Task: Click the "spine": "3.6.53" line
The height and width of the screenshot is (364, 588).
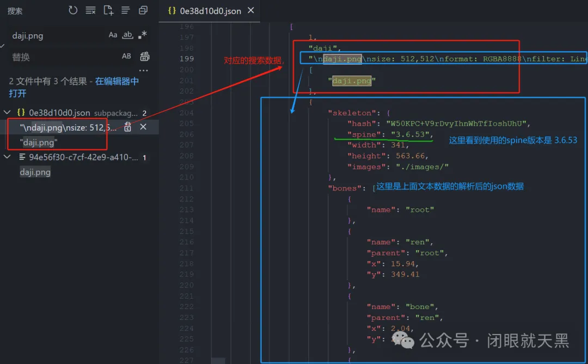Action: click(390, 134)
